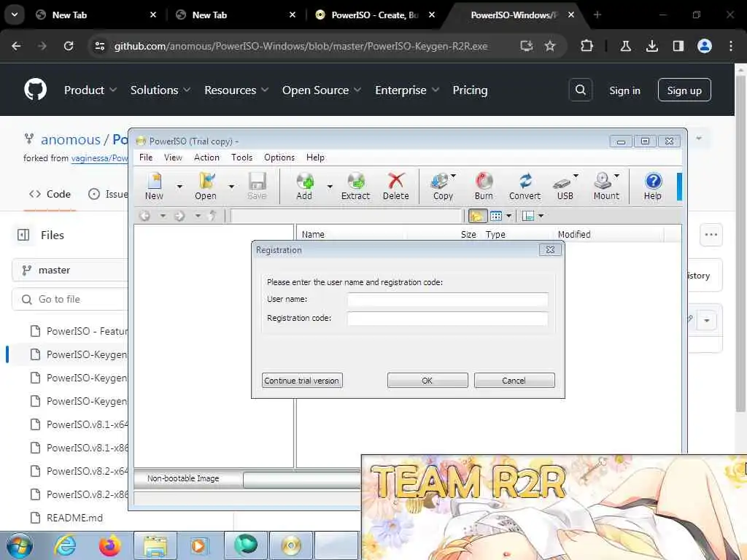Toggle the folder tree view icon
Image resolution: width=747 pixels, height=560 pixels.
[x=477, y=216]
